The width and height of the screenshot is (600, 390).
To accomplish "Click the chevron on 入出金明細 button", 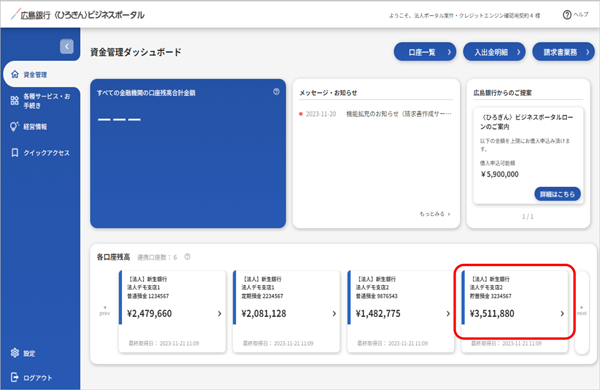I will [x=518, y=52].
